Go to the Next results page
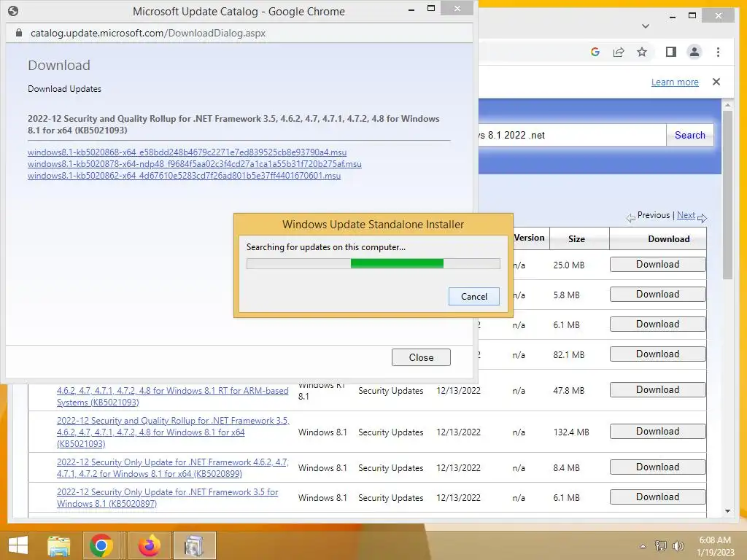This screenshot has height=560, width=747. click(x=686, y=215)
